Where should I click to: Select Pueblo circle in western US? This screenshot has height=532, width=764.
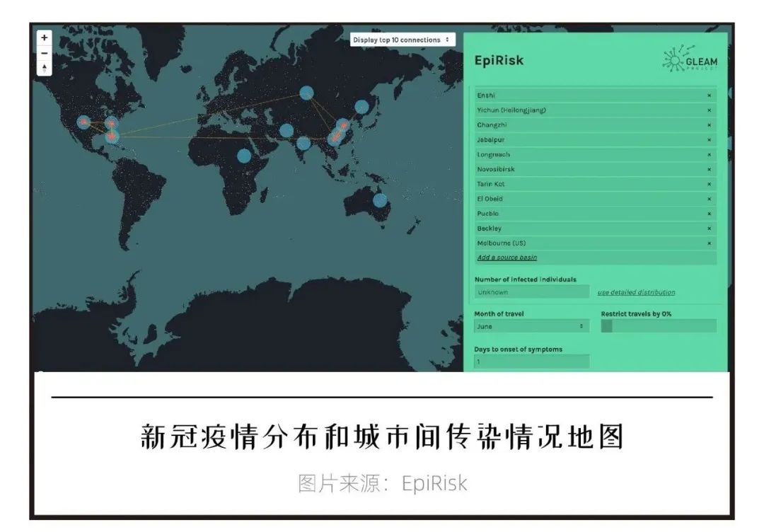point(83,122)
